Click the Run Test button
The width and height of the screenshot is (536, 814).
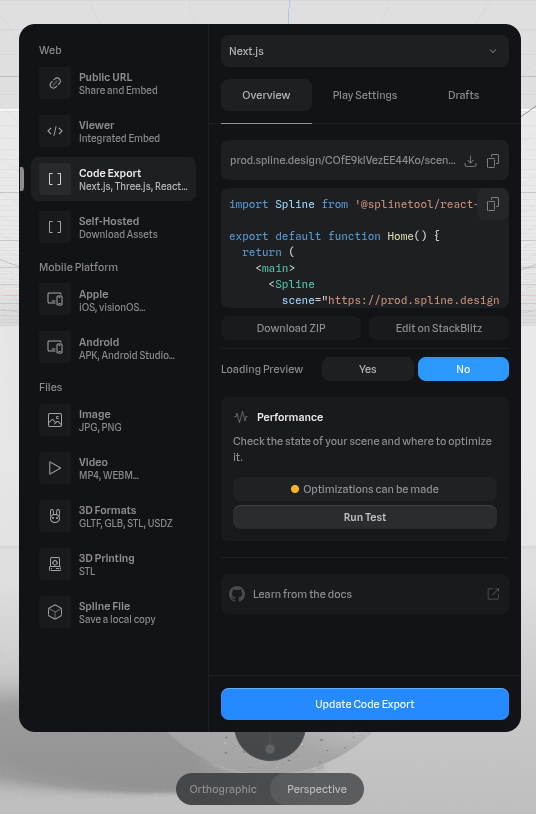(365, 517)
